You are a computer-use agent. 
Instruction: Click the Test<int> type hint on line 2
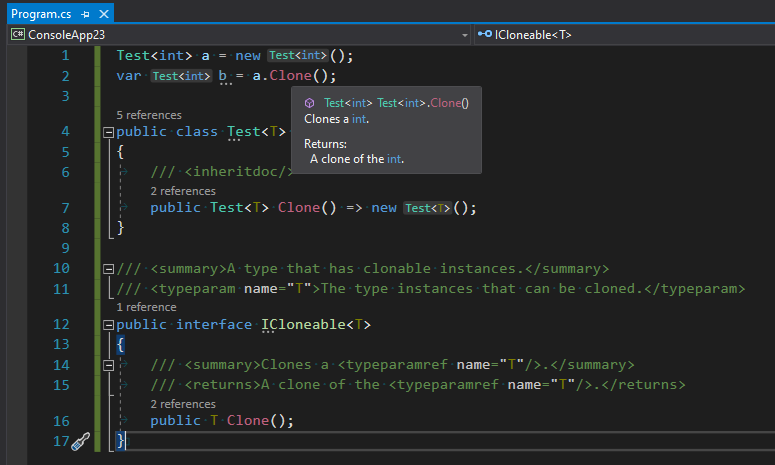pyautogui.click(x=181, y=76)
